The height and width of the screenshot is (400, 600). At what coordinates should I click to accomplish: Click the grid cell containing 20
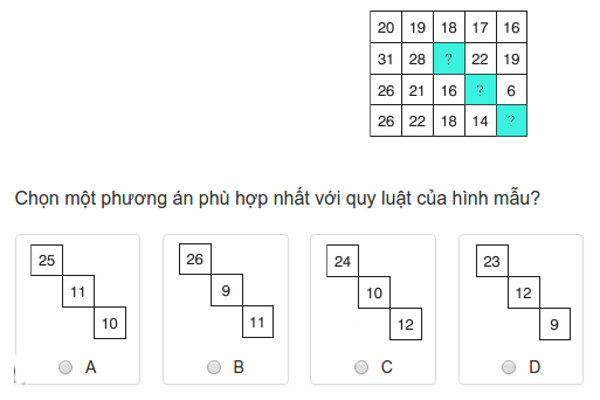[385, 27]
